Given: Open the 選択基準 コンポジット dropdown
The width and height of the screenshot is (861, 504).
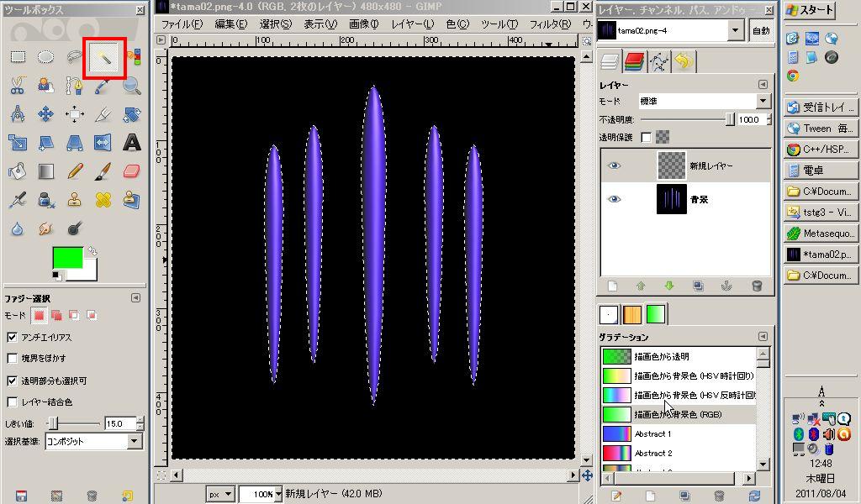Looking at the screenshot, I should click(93, 441).
